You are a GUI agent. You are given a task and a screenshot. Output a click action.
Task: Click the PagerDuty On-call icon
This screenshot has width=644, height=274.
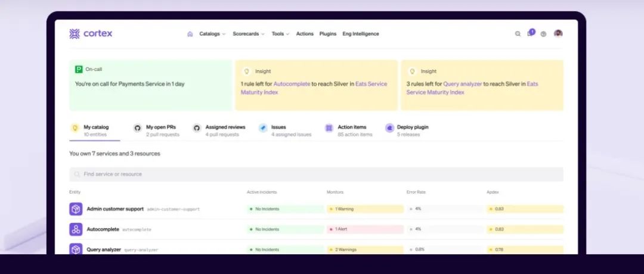coord(79,69)
